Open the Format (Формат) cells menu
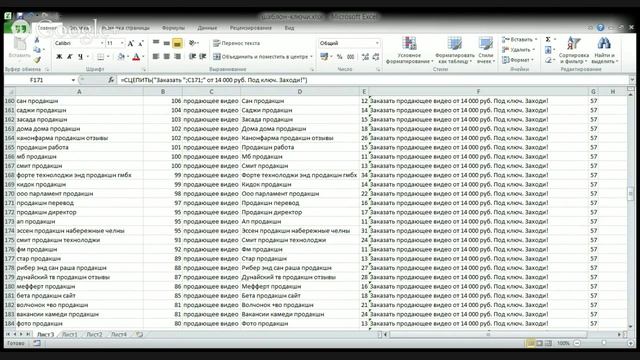 coord(518,60)
